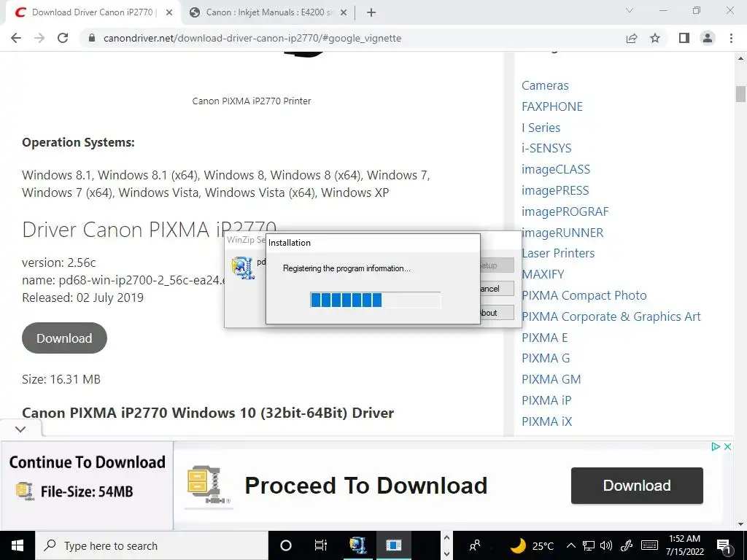Open the PIXMA G category link
Screen dimensions: 747x560
point(546,358)
